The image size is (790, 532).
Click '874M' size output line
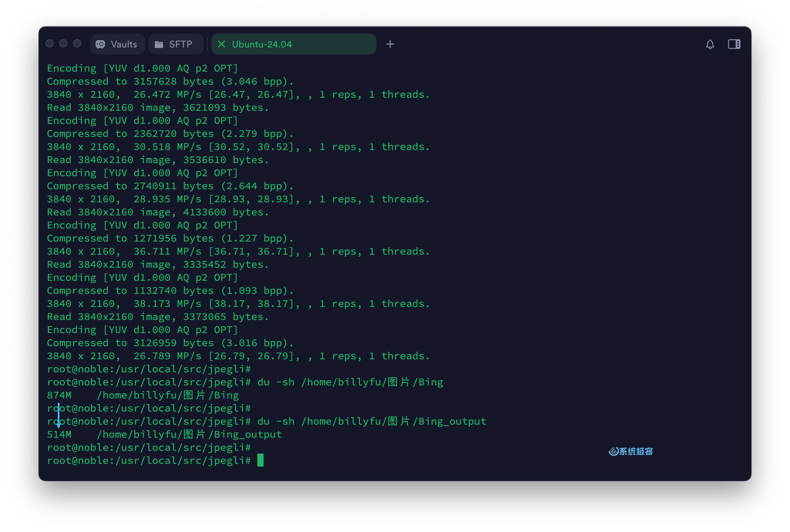[x=143, y=395]
